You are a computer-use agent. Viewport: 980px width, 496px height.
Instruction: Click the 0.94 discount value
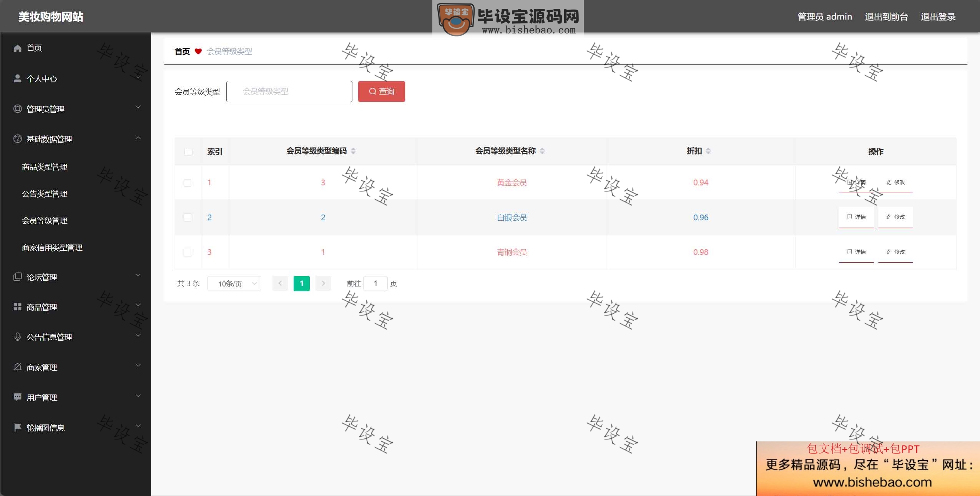point(701,183)
